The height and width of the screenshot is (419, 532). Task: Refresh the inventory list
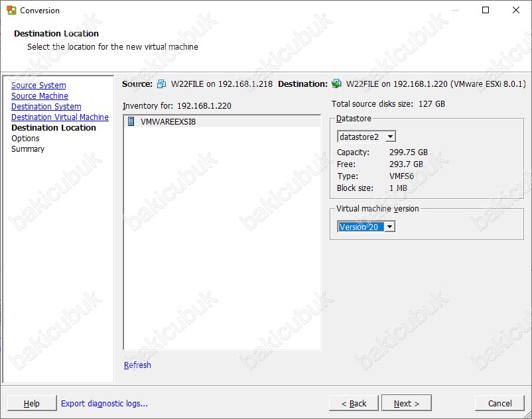click(x=137, y=365)
